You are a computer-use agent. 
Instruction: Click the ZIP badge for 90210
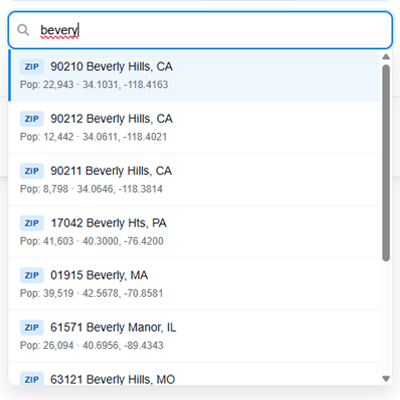point(32,67)
